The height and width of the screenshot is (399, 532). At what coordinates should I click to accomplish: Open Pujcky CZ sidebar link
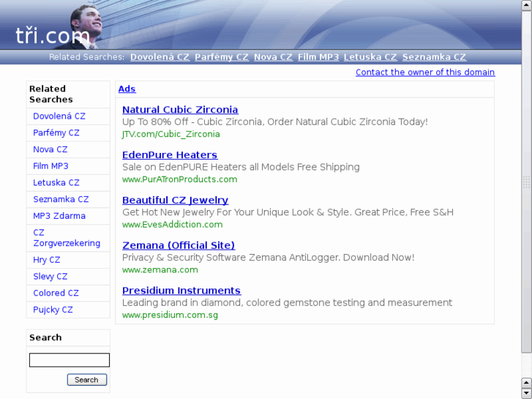(x=53, y=310)
